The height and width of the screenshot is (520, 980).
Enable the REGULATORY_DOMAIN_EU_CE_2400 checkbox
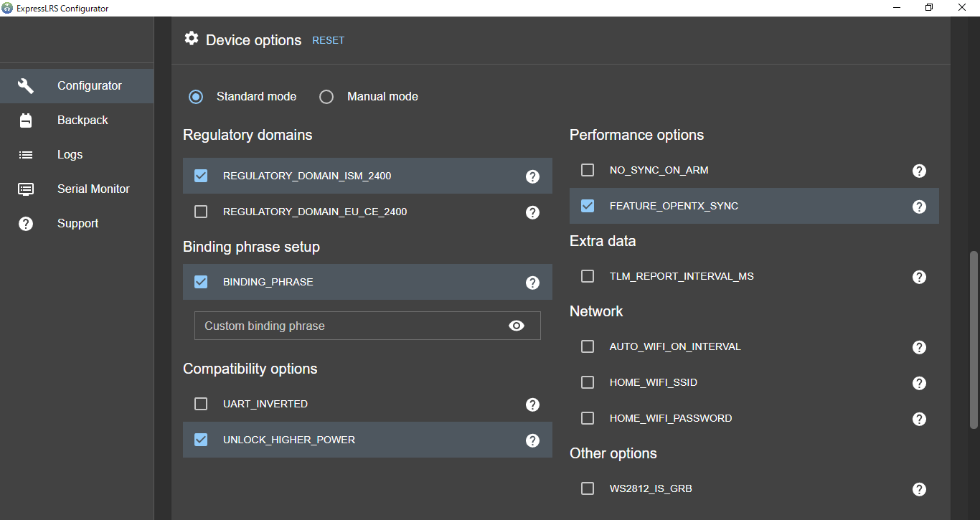(x=201, y=212)
